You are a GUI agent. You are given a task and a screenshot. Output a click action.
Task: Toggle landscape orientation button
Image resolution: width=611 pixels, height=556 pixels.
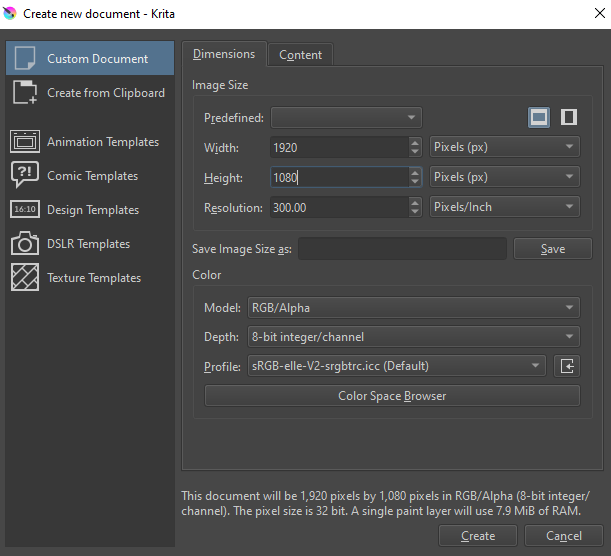(539, 117)
